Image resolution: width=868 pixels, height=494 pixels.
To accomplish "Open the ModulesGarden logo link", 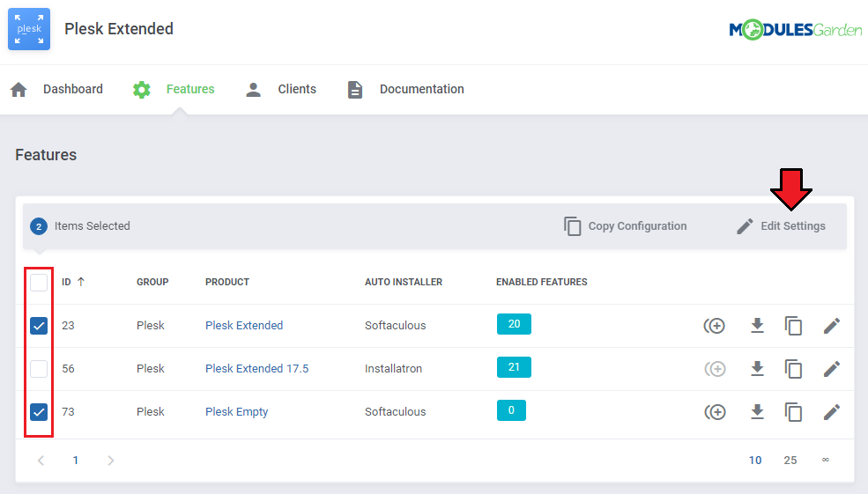I will coord(795,29).
